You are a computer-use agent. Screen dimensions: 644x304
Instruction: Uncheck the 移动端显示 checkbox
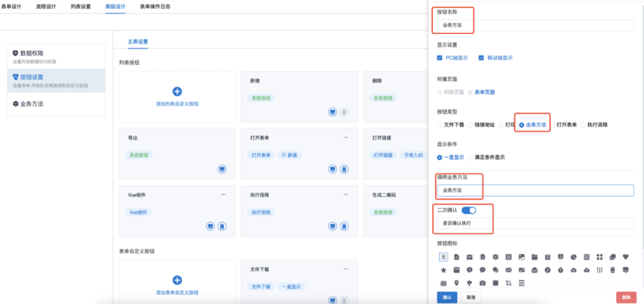[481, 57]
